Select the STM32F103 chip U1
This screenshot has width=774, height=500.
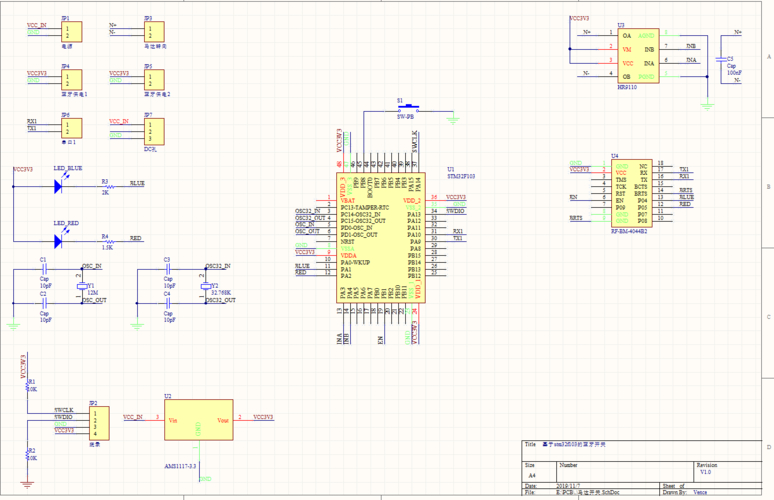coord(380,236)
